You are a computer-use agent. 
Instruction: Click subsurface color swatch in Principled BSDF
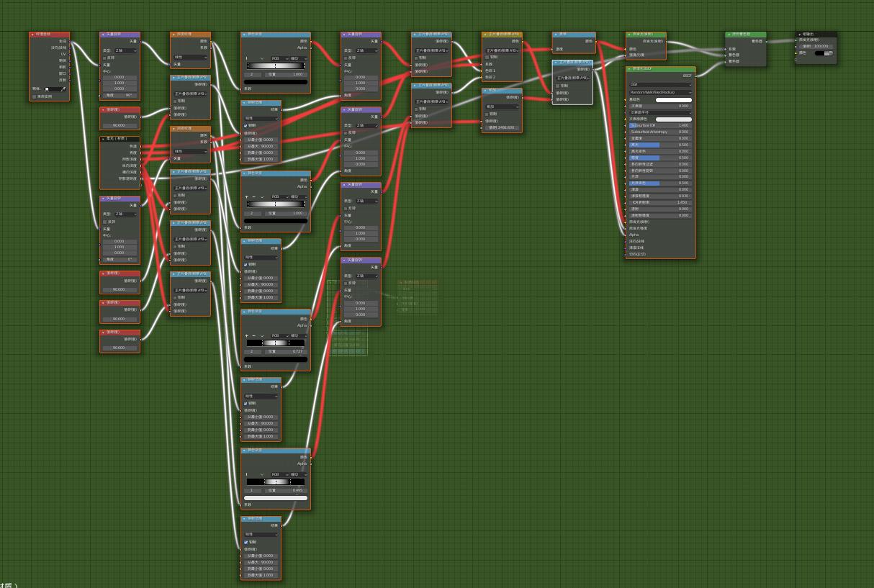673,119
